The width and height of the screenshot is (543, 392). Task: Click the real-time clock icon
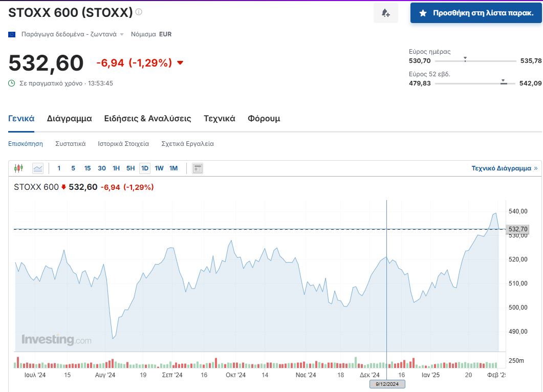(12, 83)
